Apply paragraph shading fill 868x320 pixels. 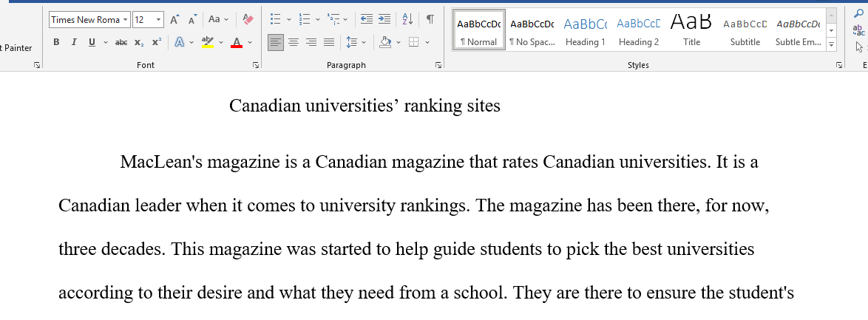coord(386,42)
